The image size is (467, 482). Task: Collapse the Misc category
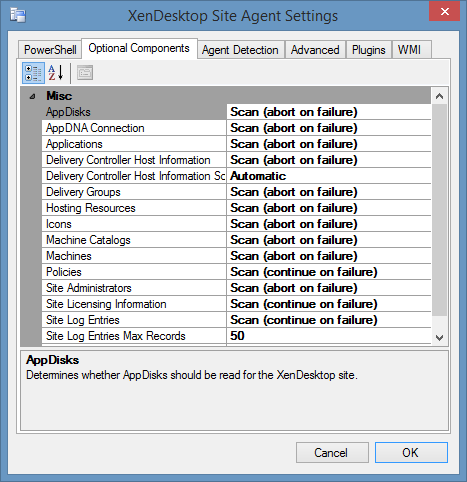[32, 97]
